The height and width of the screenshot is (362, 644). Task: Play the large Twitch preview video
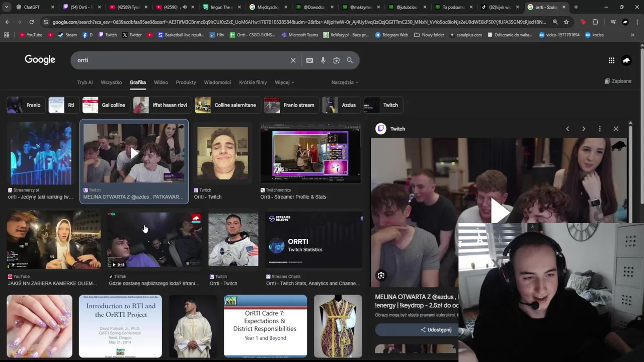click(499, 210)
